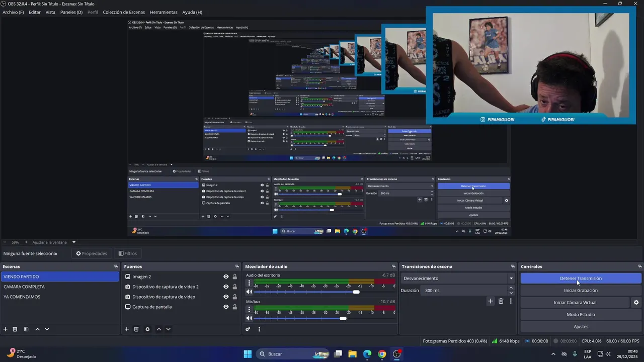Open Desvanecimiento transition dropdown
The image size is (644, 362).
(458, 279)
